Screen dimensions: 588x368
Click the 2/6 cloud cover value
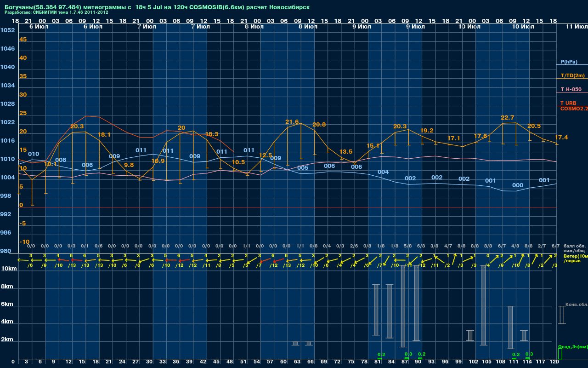(354, 246)
